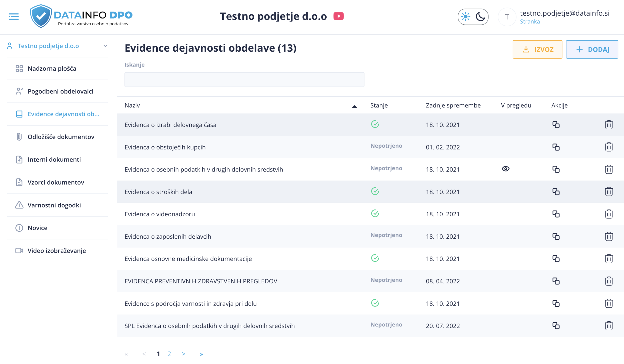Delete Evidenca o videonadzoru
624x364 pixels.
tap(609, 214)
